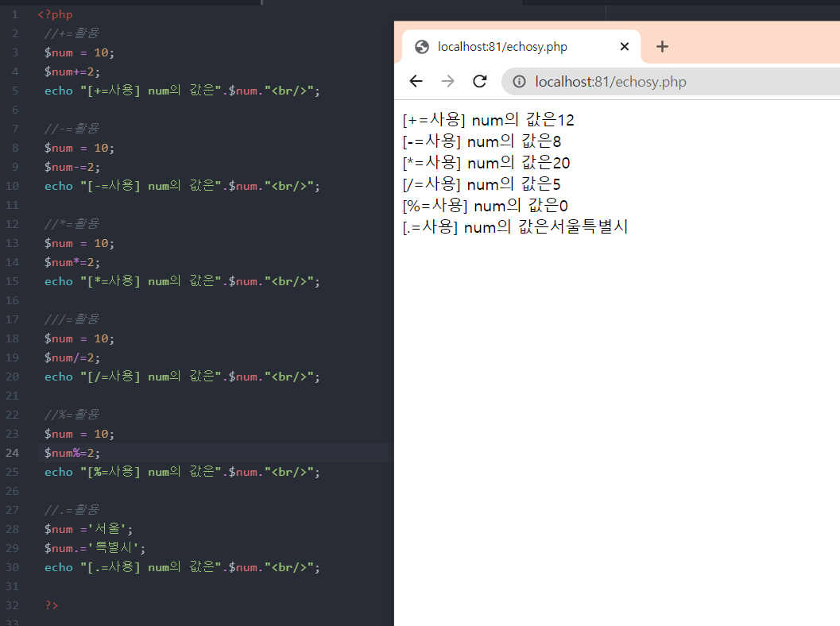840x626 pixels.
Task: Click the comment //.=활용 on line 27
Action: [72, 510]
